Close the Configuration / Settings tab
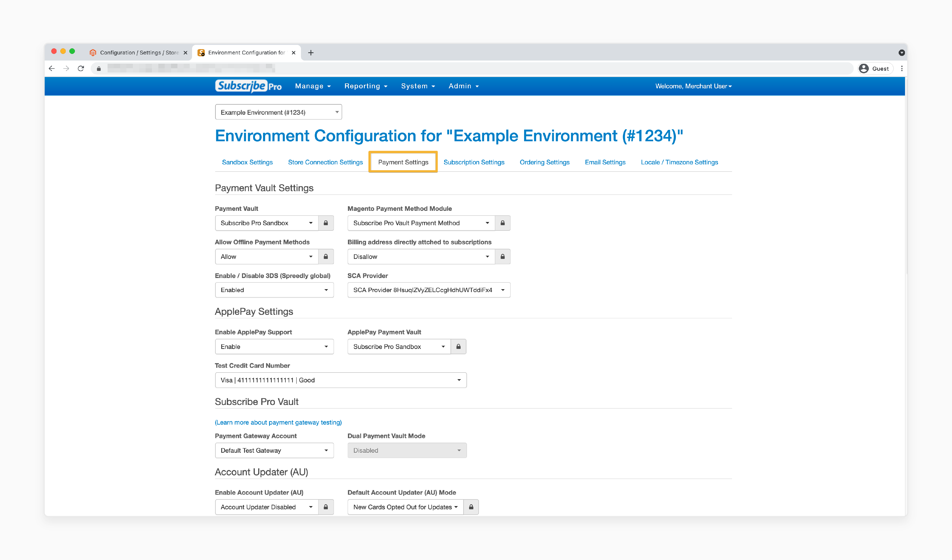The width and height of the screenshot is (952, 560). (x=185, y=53)
